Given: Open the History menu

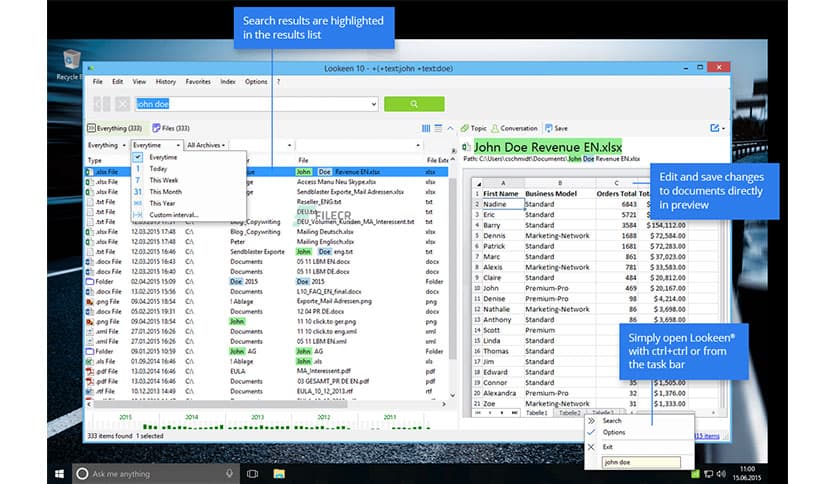Looking at the screenshot, I should click(165, 82).
